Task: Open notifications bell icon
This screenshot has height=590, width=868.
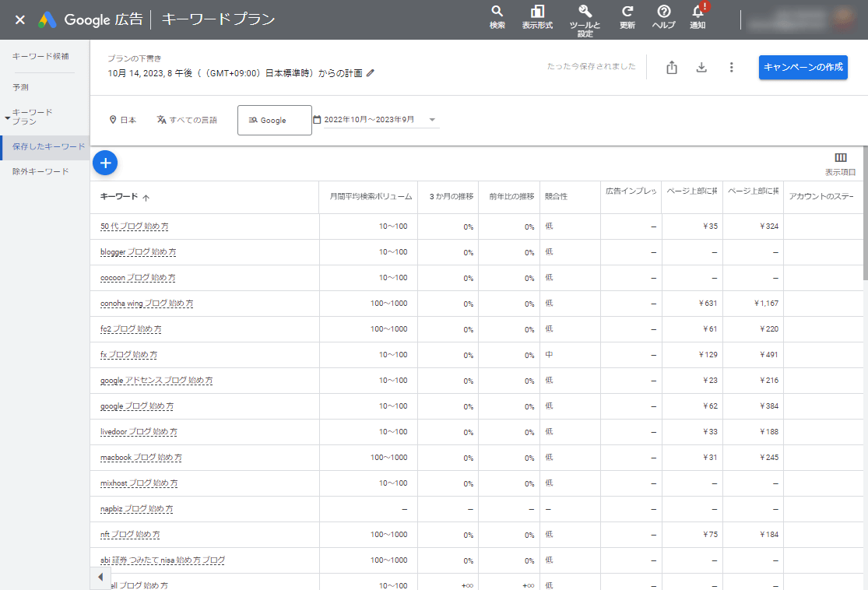Action: [x=698, y=12]
